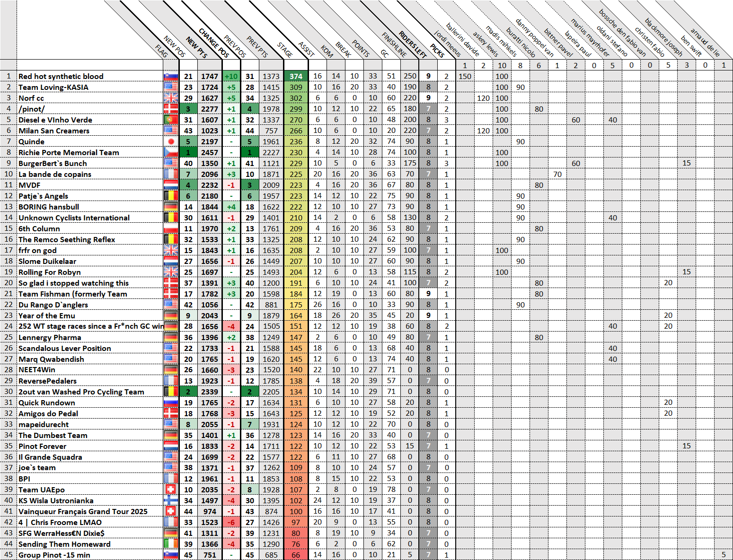
Task: Click the stage score 374 cell
Action: coord(296,76)
